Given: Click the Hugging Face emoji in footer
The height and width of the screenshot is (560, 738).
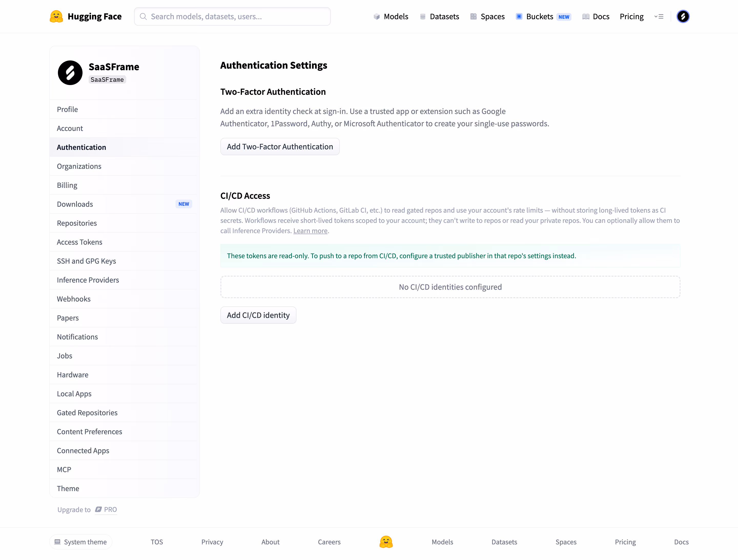Looking at the screenshot, I should (386, 542).
